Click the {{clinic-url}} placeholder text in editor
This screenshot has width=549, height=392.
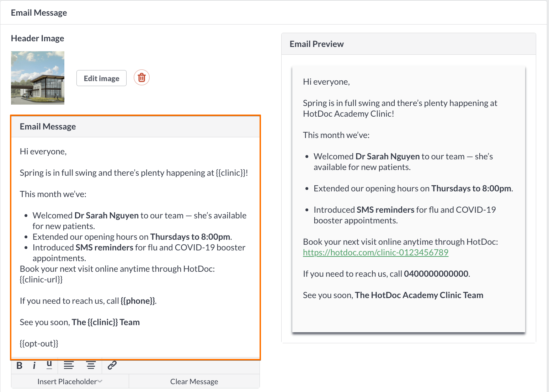click(x=41, y=280)
